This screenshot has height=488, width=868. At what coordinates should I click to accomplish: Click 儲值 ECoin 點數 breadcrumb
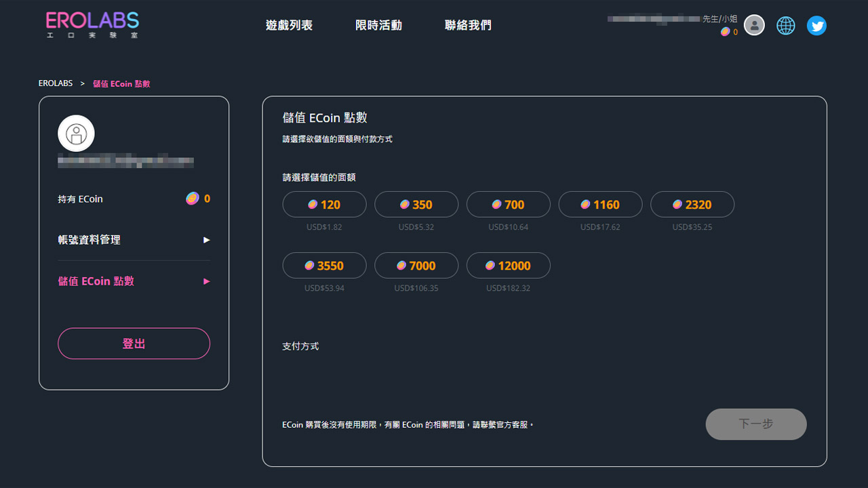(121, 83)
